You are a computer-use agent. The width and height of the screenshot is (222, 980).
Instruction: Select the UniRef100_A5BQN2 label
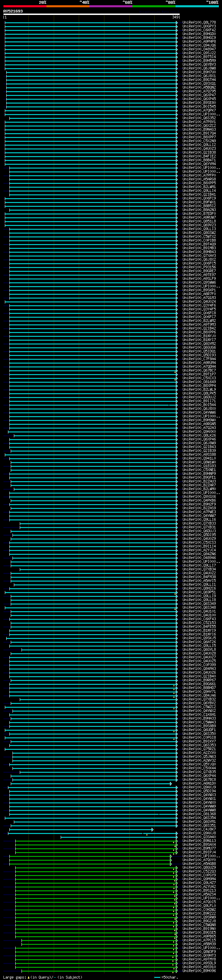click(x=199, y=88)
